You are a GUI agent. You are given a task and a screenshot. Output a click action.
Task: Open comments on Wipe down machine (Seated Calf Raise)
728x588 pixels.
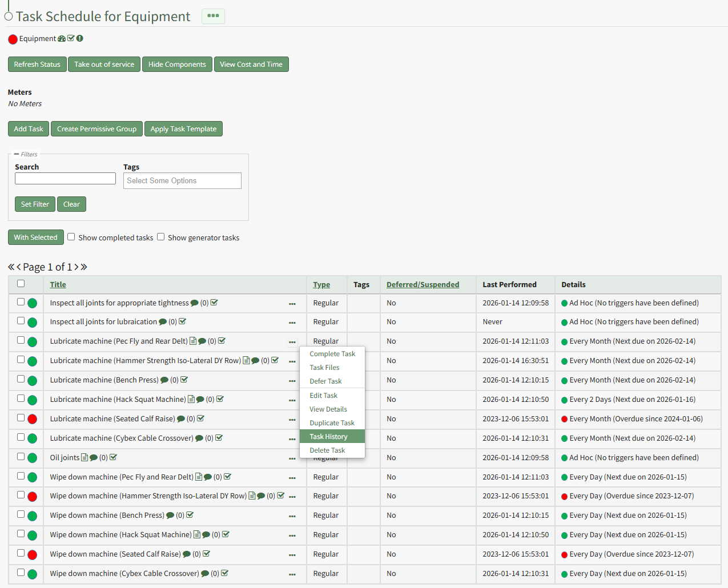[187, 554]
